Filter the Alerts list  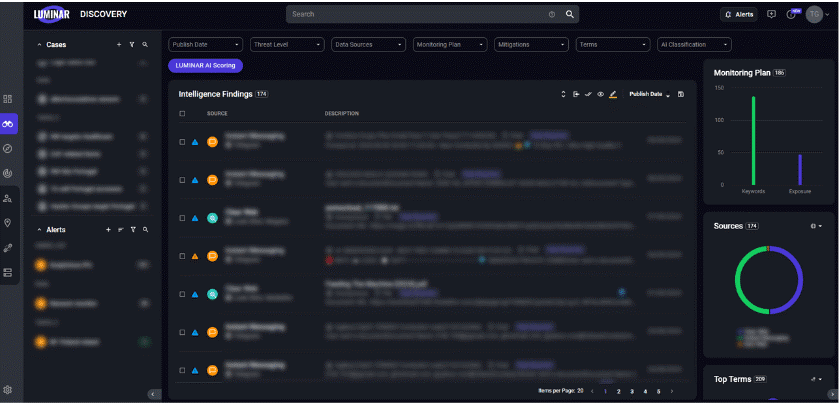pos(133,230)
